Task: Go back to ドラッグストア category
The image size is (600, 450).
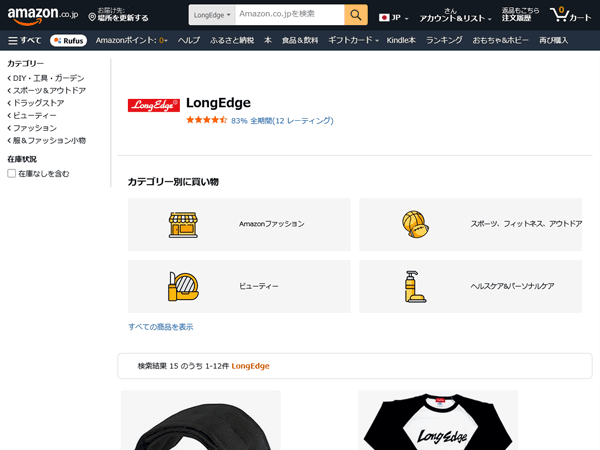Action: 36,103
